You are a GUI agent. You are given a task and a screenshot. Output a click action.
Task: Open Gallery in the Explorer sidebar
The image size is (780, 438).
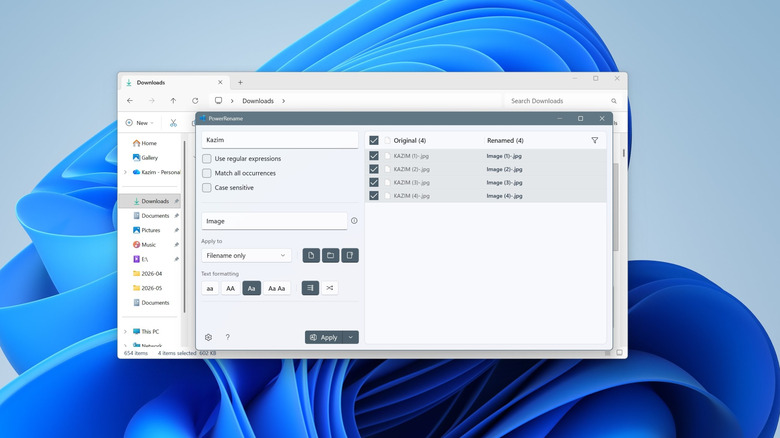[x=145, y=157]
